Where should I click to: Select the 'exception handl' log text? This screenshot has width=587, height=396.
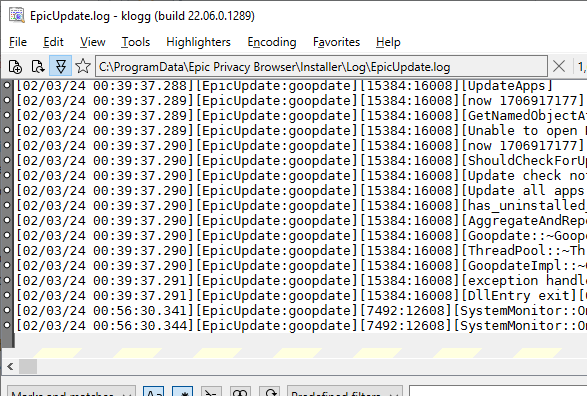click(x=527, y=280)
